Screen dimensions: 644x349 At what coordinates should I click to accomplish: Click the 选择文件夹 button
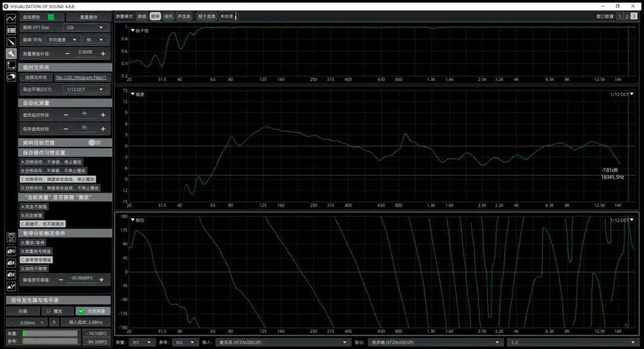coord(36,77)
